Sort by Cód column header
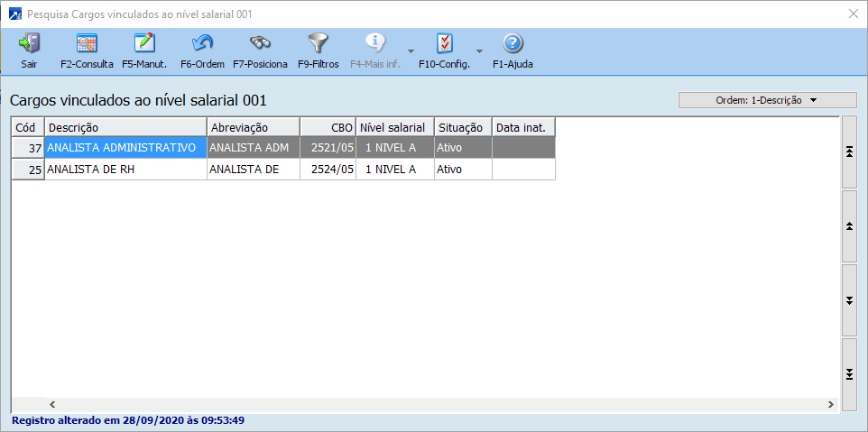Image resolution: width=868 pixels, height=432 pixels. pyautogui.click(x=28, y=127)
